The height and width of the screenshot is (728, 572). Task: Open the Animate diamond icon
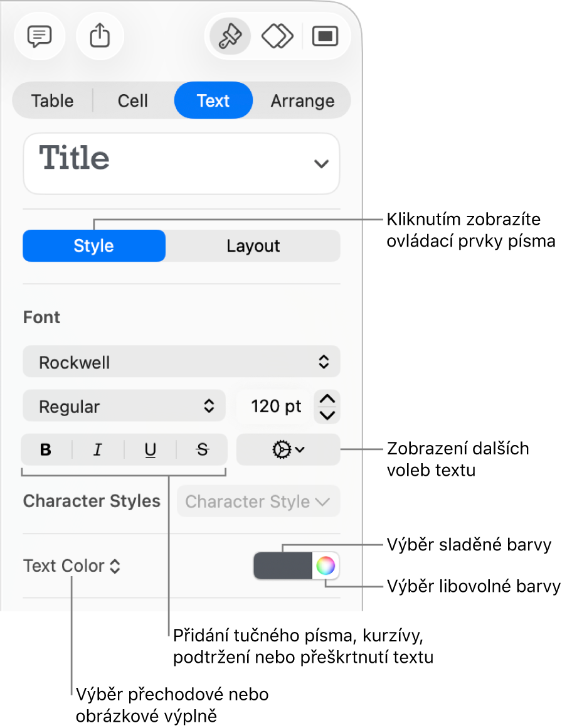click(277, 36)
